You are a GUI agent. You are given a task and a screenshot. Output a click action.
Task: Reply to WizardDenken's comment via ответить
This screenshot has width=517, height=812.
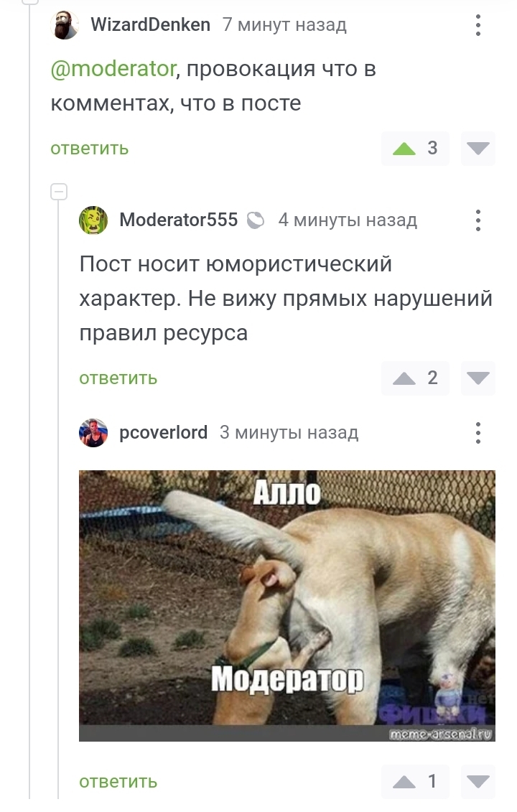pos(89,149)
